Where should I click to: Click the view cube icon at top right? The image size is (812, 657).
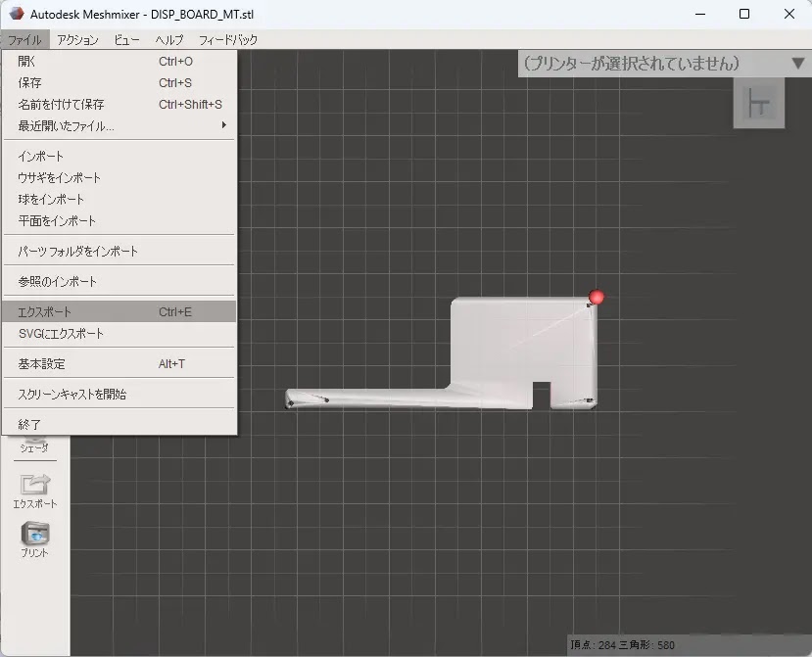(759, 103)
